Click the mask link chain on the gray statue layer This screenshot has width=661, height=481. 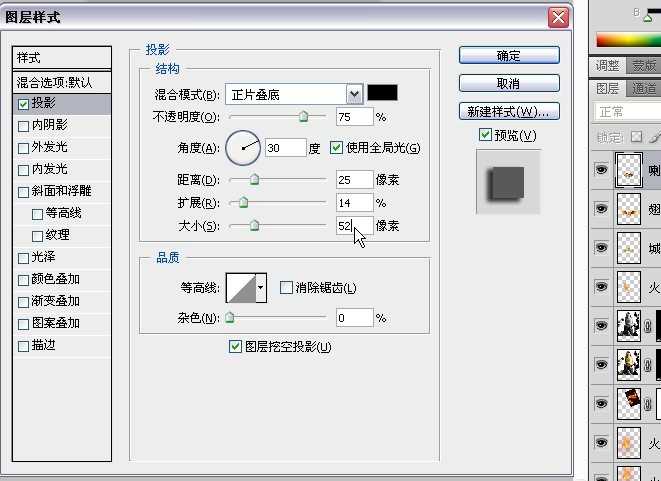point(648,326)
